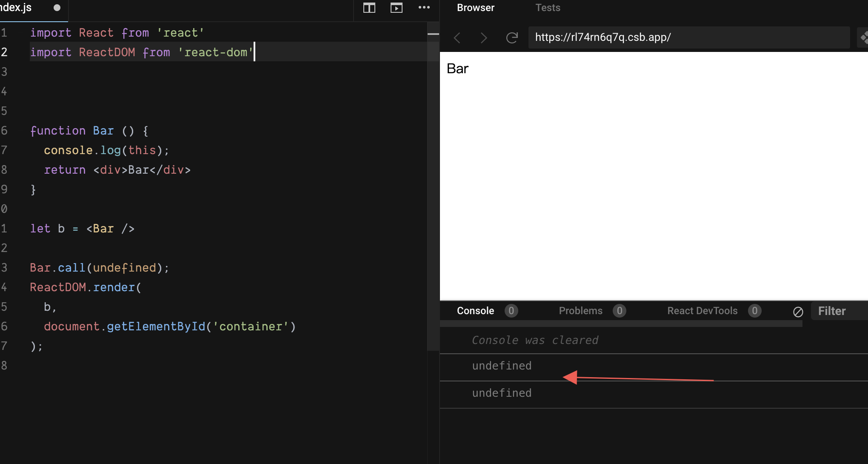Select the Browser tab
This screenshot has width=868, height=464.
(475, 7)
